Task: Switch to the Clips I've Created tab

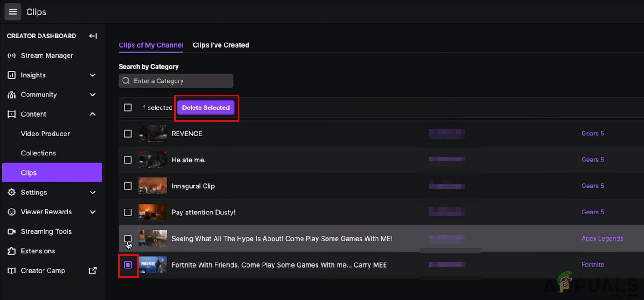Action: click(x=221, y=45)
